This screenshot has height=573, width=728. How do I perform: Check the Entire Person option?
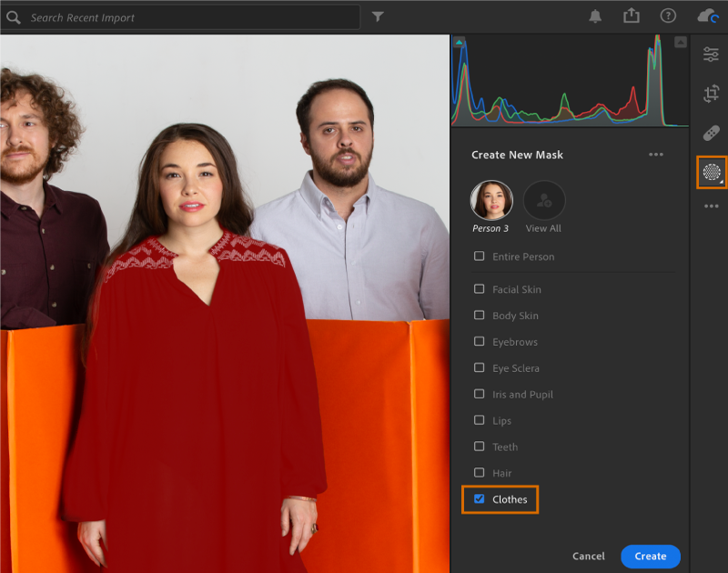pos(479,256)
